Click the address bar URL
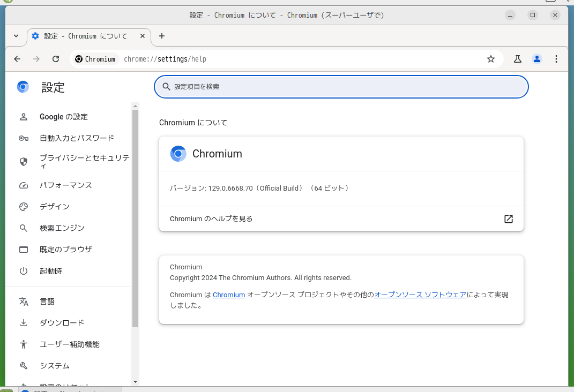This screenshot has width=574, height=392. pos(165,59)
